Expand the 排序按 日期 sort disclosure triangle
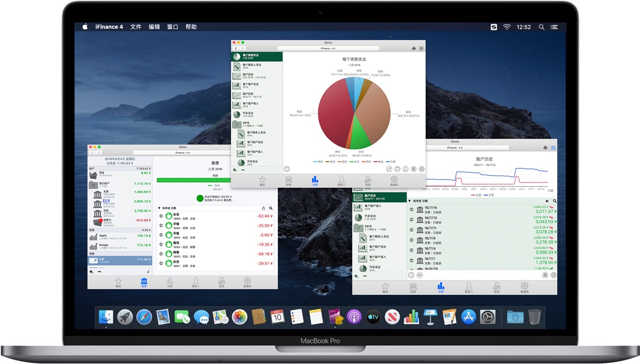 159,208
